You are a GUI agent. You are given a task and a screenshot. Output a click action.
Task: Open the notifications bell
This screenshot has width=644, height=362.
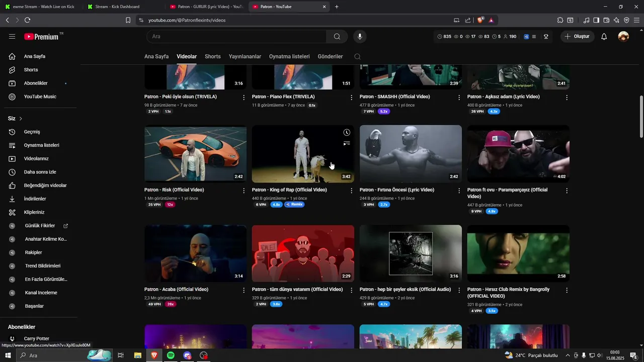(x=604, y=37)
